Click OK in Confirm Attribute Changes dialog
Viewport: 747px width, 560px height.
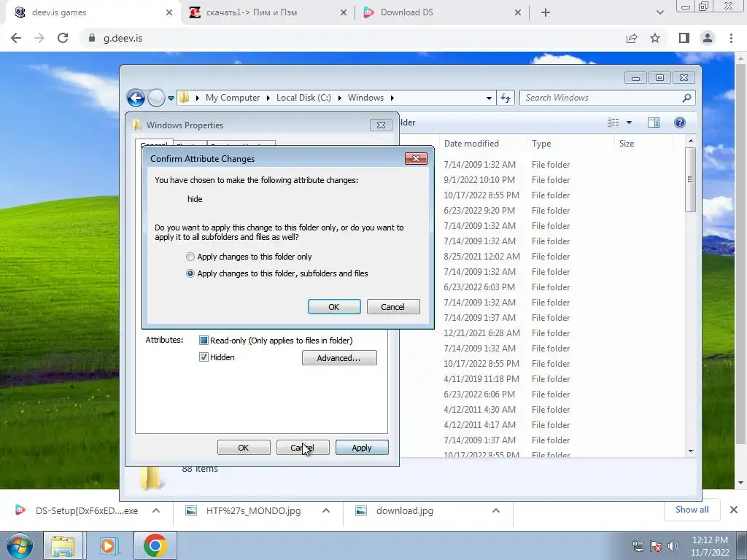pos(334,307)
